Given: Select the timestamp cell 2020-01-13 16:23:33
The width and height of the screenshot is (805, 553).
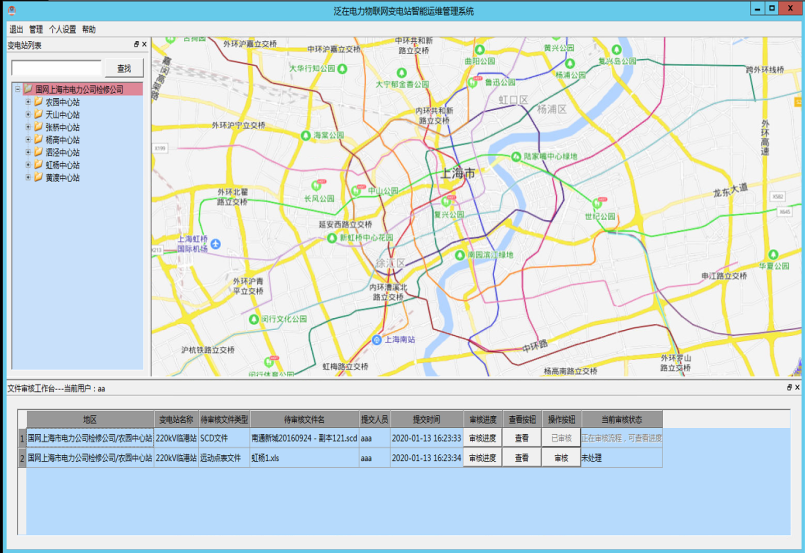Looking at the screenshot, I should point(427,438).
